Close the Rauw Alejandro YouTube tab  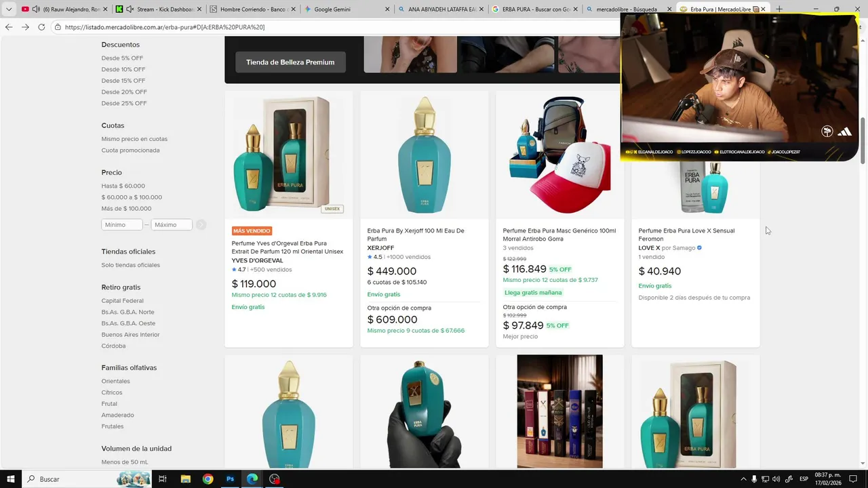[105, 9]
